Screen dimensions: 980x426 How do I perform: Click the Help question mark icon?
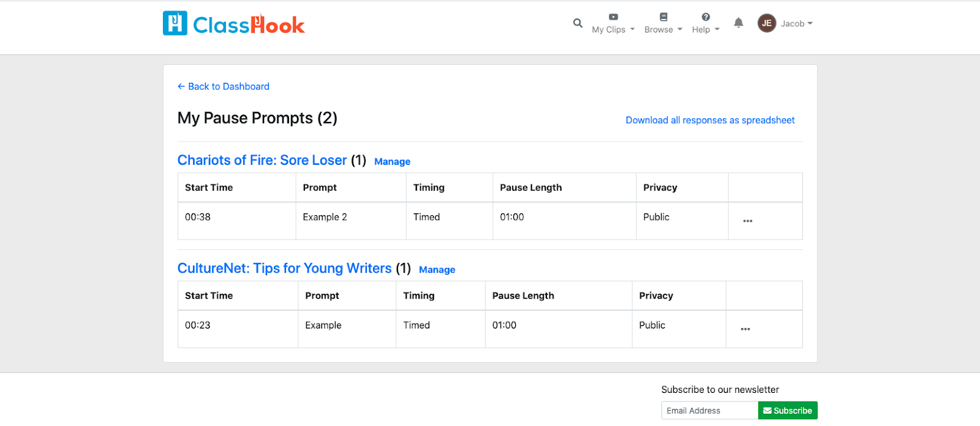[706, 17]
